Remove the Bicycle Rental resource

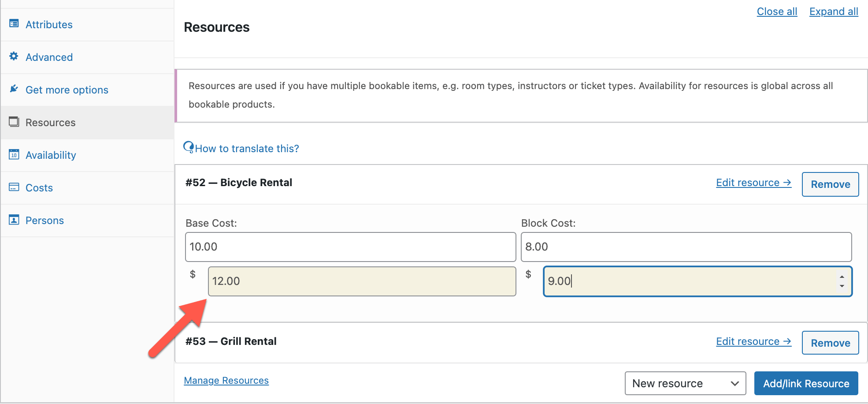point(830,184)
